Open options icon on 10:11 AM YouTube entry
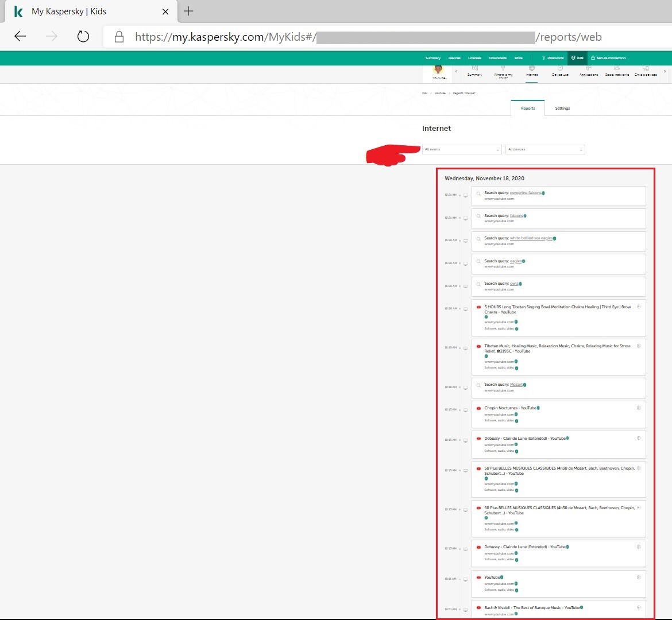 [639, 577]
